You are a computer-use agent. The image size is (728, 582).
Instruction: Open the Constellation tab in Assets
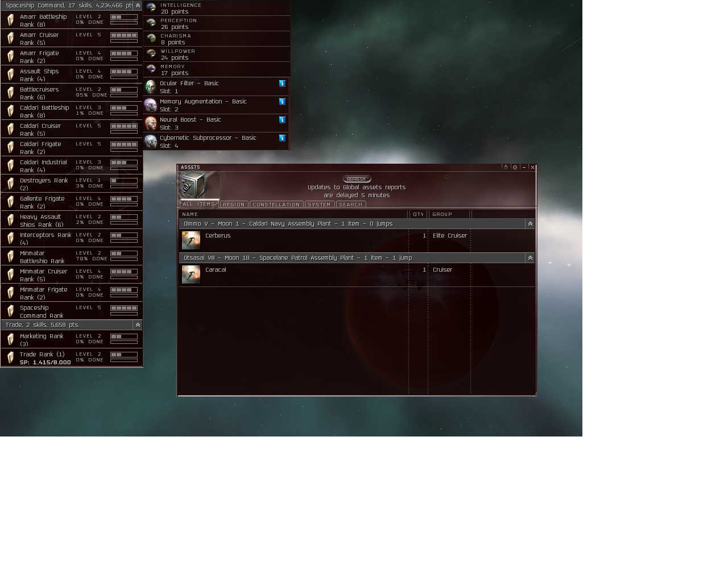276,205
